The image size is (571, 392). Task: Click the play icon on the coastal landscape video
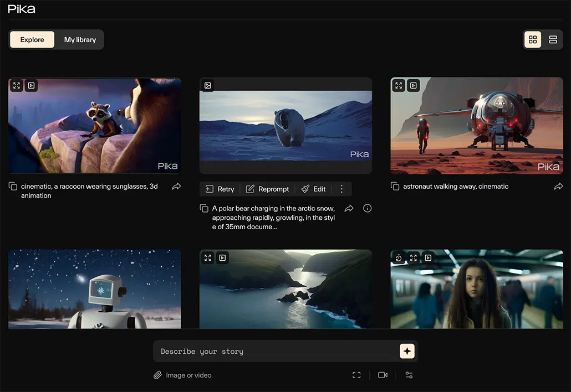222,258
